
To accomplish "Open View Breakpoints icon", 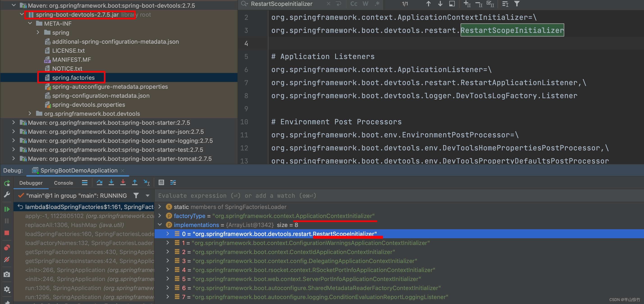I will click(x=7, y=247).
